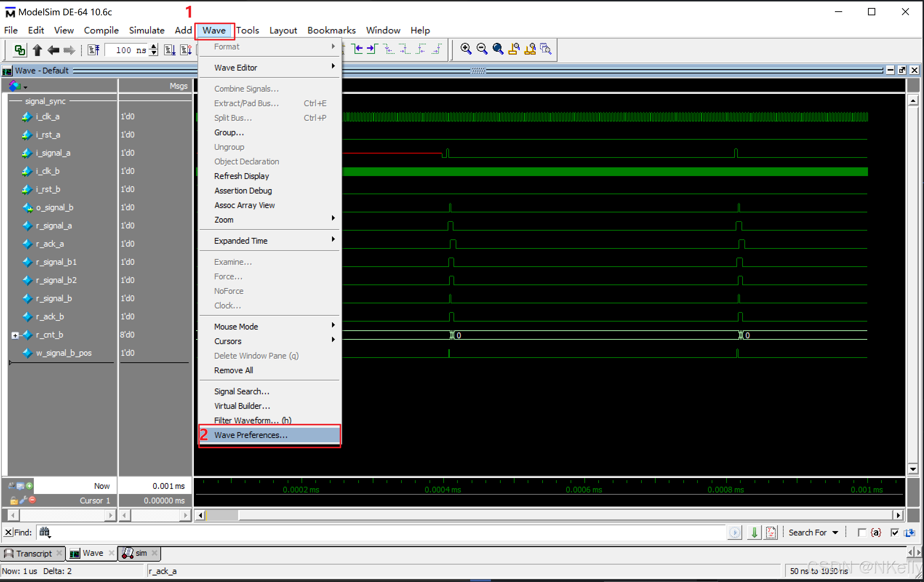Screen dimensions: 924x582
Task: Open the Search For dropdown
Action: click(835, 533)
